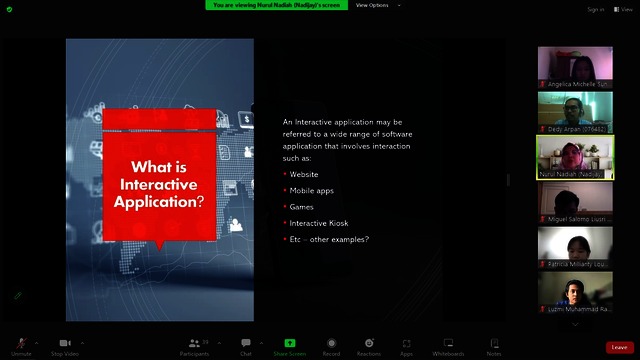Click Luzmi Muhammad's muted mic icon
This screenshot has width=640, height=360.
(542, 309)
